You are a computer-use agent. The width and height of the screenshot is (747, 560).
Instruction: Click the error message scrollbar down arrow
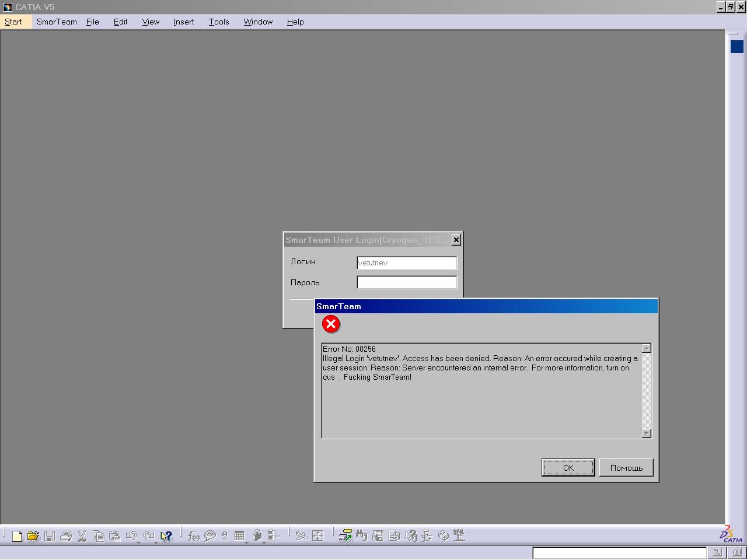(647, 433)
